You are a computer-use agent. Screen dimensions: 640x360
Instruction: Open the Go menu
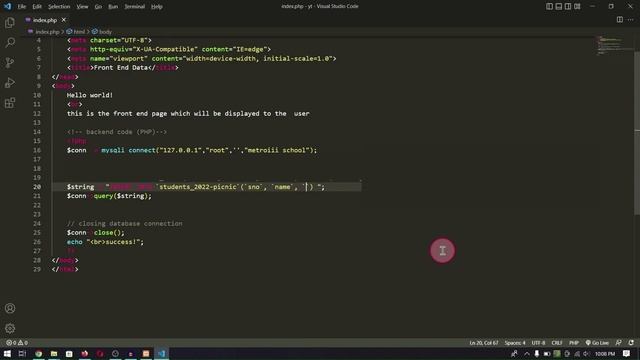[x=98, y=7]
